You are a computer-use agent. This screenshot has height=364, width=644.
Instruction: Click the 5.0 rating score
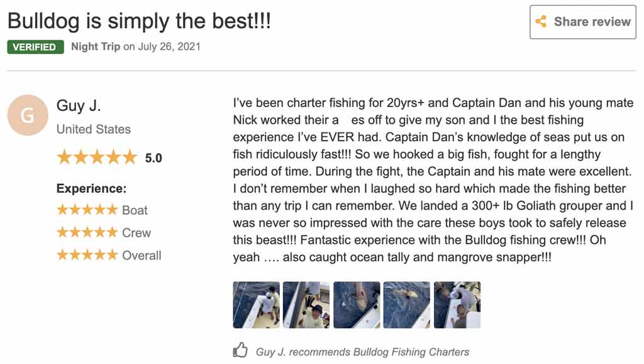[x=153, y=158]
